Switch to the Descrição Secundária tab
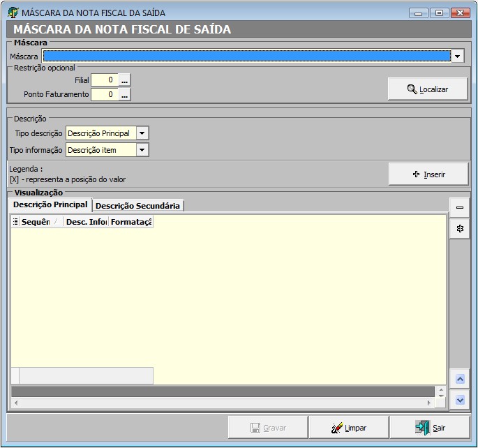This screenshot has width=478, height=448. [x=137, y=205]
